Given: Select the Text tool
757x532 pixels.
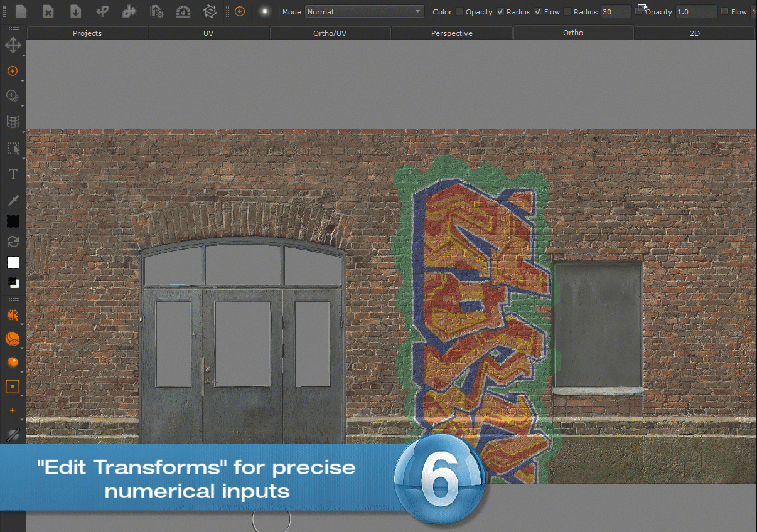Looking at the screenshot, I should [13, 174].
